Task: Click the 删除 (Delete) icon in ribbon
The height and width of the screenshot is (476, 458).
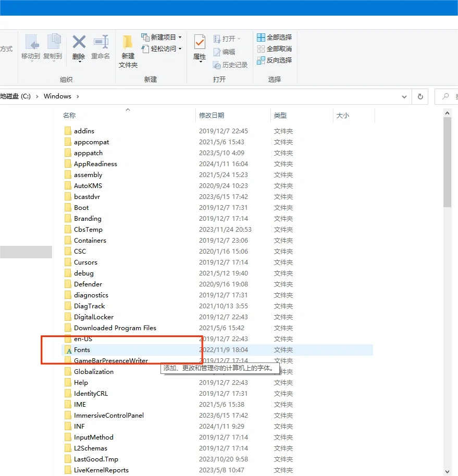Action: (x=79, y=43)
